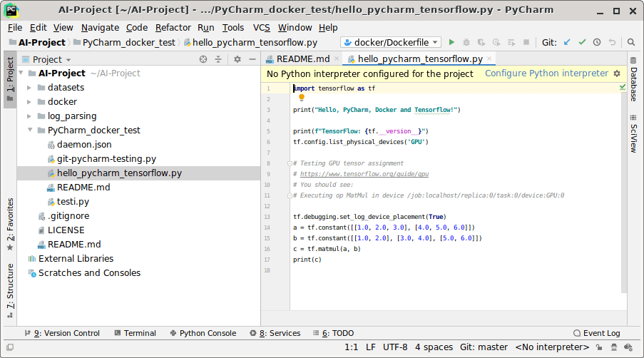Toggle the 1: Project side tab
644x358 pixels.
(10, 79)
